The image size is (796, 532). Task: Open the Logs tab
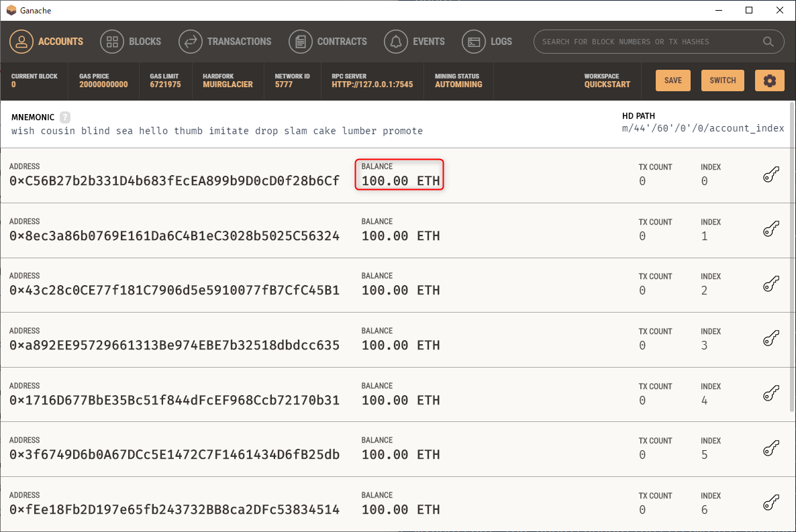point(487,42)
